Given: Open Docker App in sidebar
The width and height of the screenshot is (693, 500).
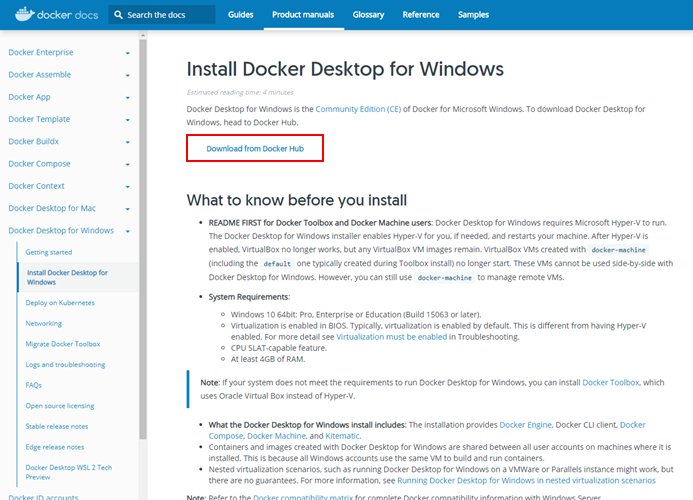Looking at the screenshot, I should (29, 97).
